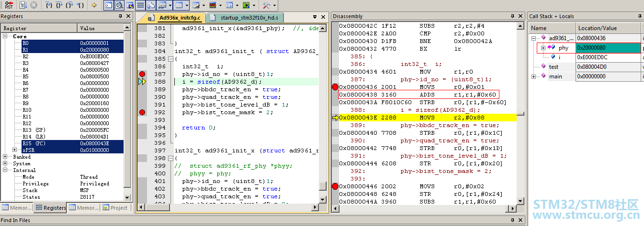Toggle breakpoint at address 0x08000446
Image resolution: width=644 pixels, height=226 pixels.
coord(335,186)
